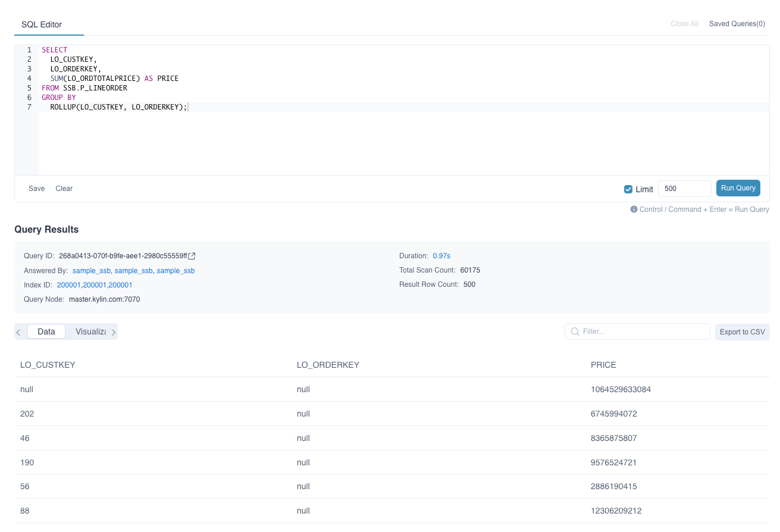
Task: Click the LO_CUSTKEY column header
Action: (x=48, y=365)
